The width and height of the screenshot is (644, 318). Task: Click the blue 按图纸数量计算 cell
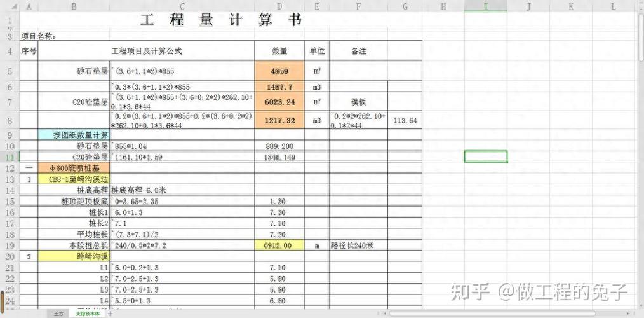[x=74, y=135]
